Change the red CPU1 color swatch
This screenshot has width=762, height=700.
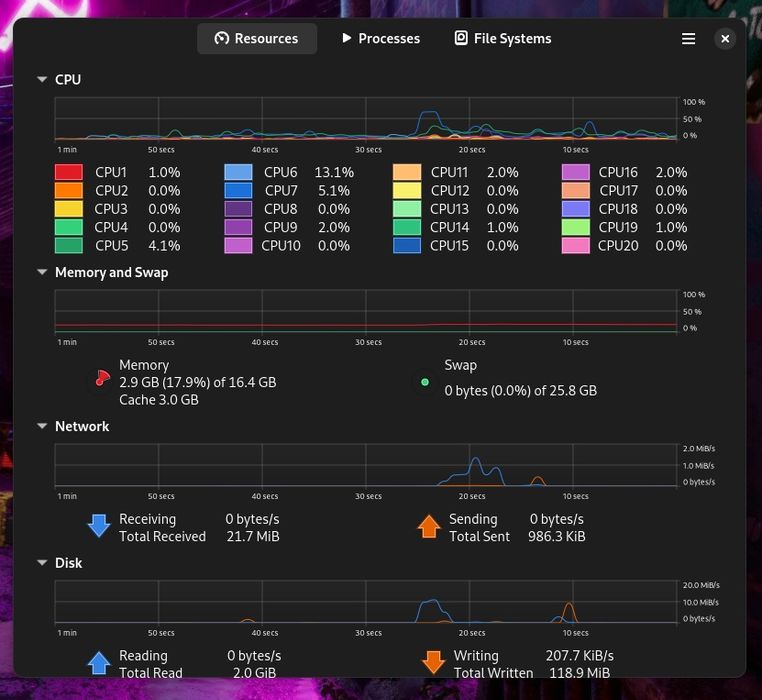point(69,172)
